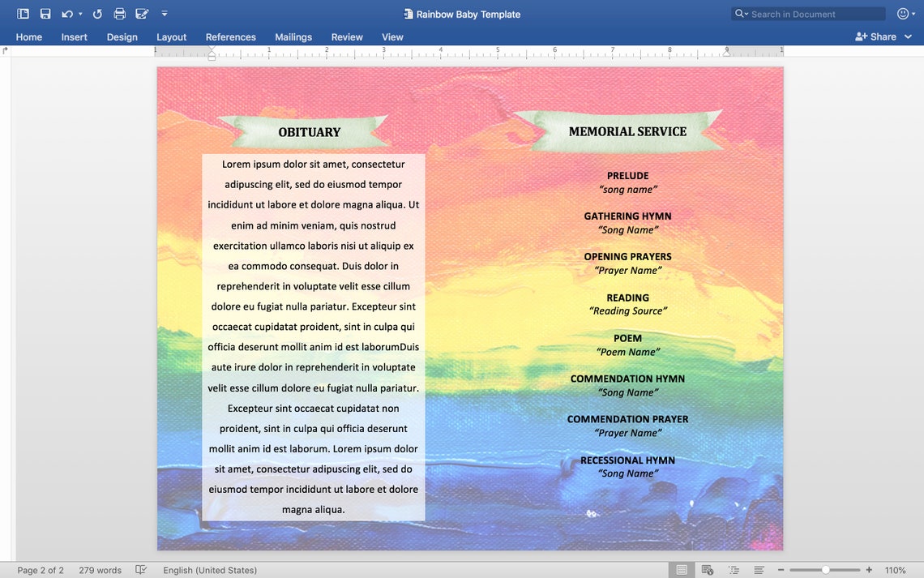Click the Share button

(875, 36)
